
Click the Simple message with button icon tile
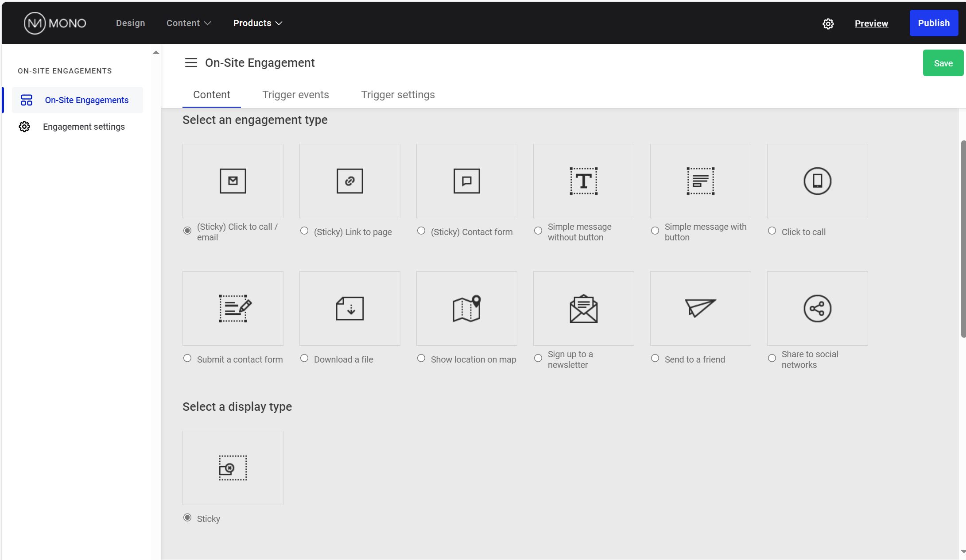point(700,181)
